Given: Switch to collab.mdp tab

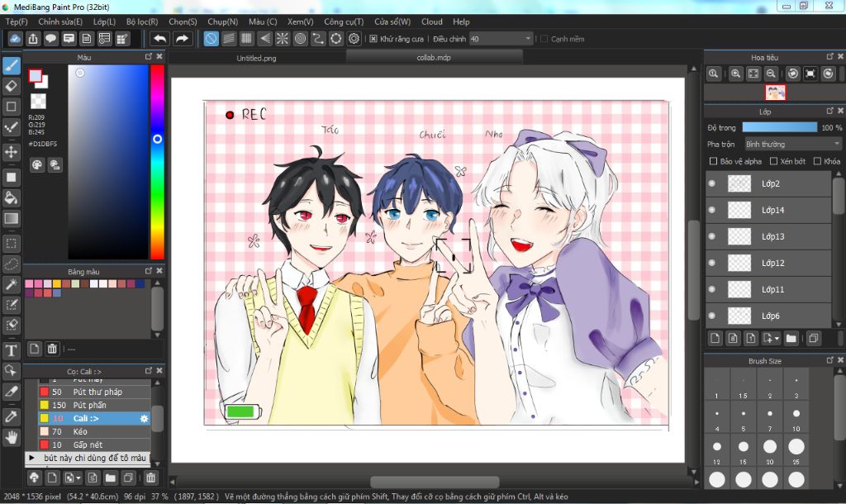Looking at the screenshot, I should coord(434,57).
